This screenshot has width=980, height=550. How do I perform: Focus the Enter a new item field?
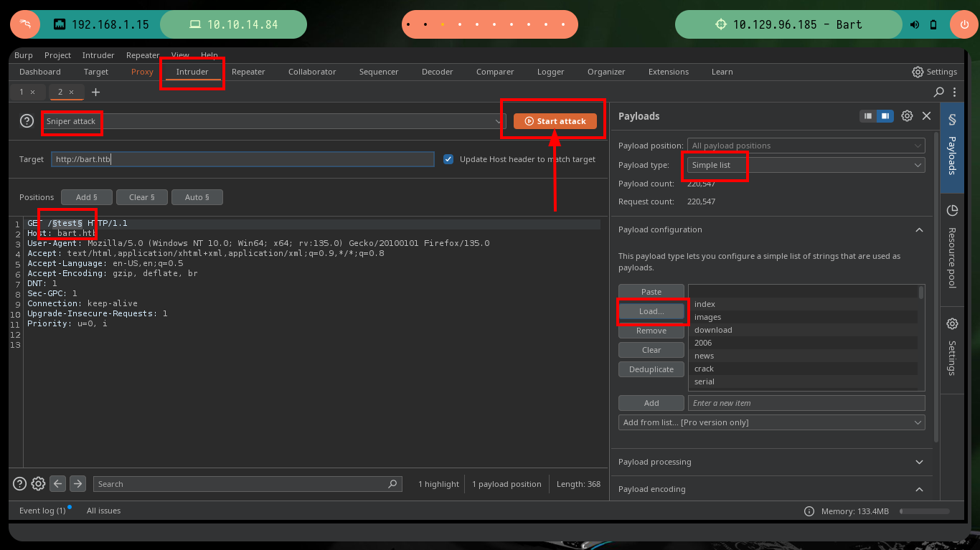tap(806, 403)
